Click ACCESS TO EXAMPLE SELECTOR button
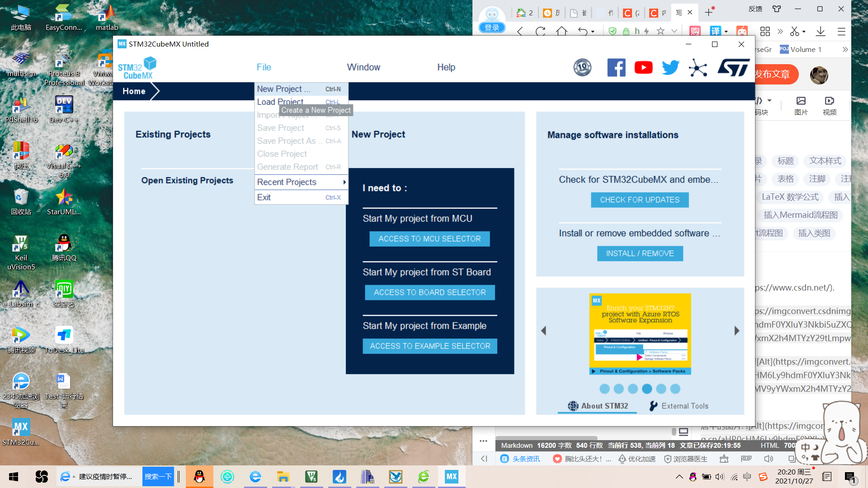The width and height of the screenshot is (868, 488). (x=430, y=346)
